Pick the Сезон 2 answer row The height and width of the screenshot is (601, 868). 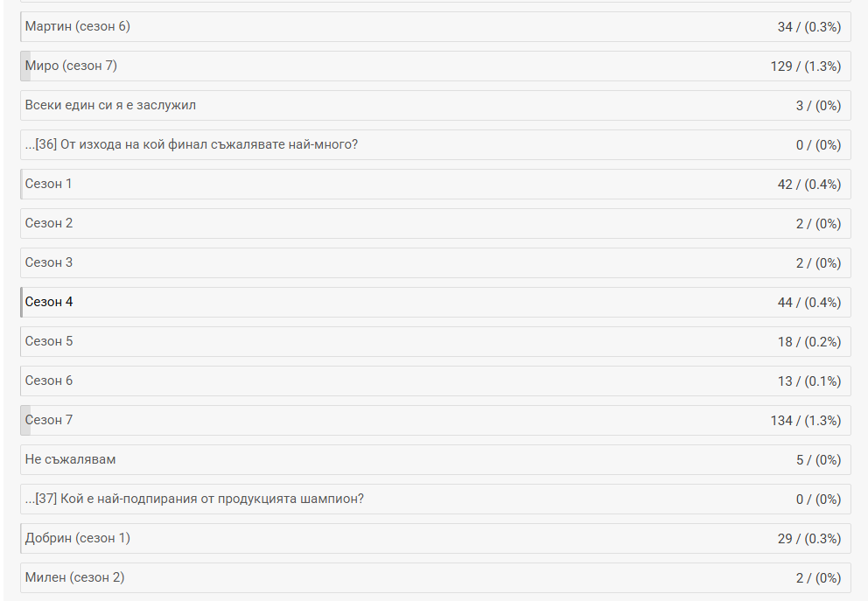click(x=49, y=223)
